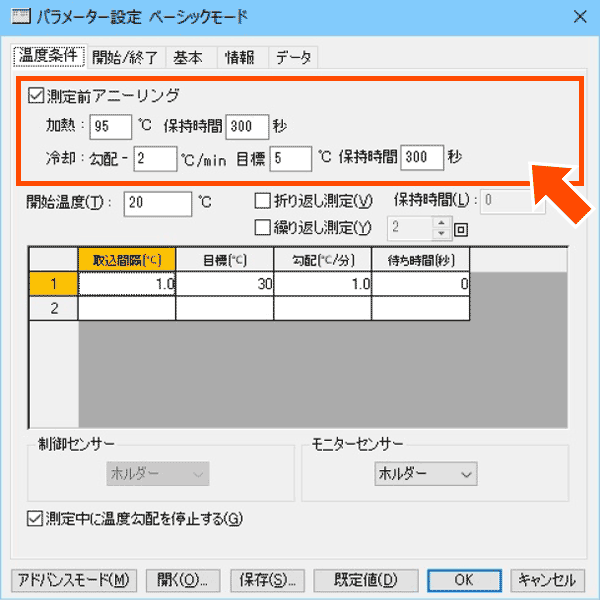Click the 保存 button
600x600 pixels.
(x=266, y=579)
